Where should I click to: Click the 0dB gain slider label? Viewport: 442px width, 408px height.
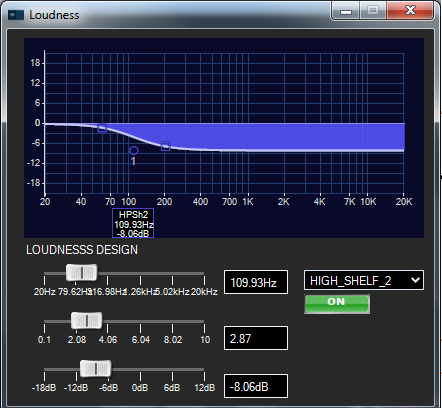point(140,388)
